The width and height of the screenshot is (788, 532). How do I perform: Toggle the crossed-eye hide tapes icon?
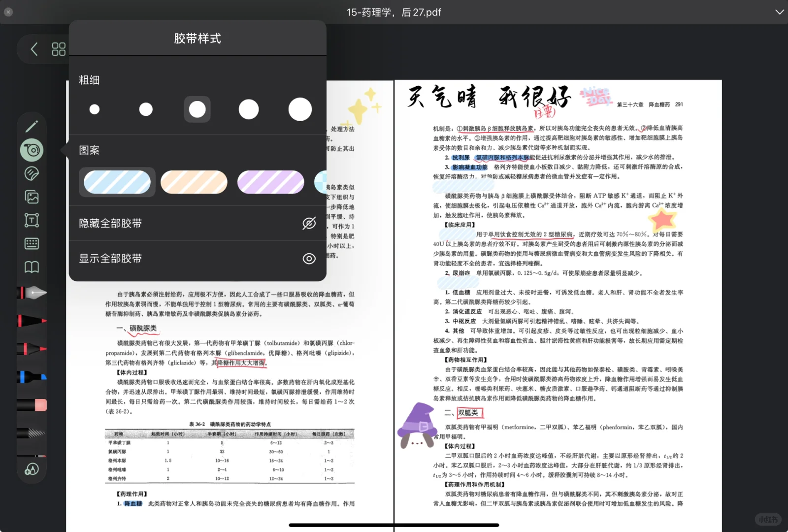click(309, 223)
